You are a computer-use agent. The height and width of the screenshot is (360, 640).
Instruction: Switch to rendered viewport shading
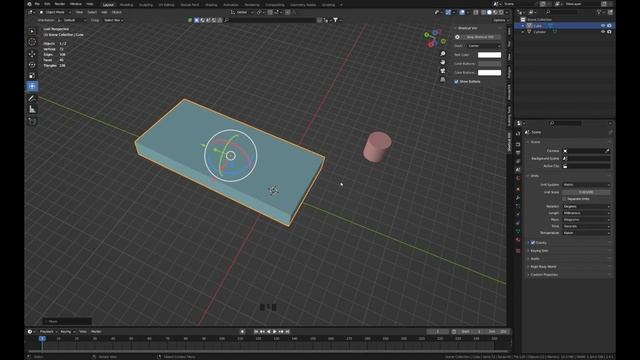[x=501, y=12]
